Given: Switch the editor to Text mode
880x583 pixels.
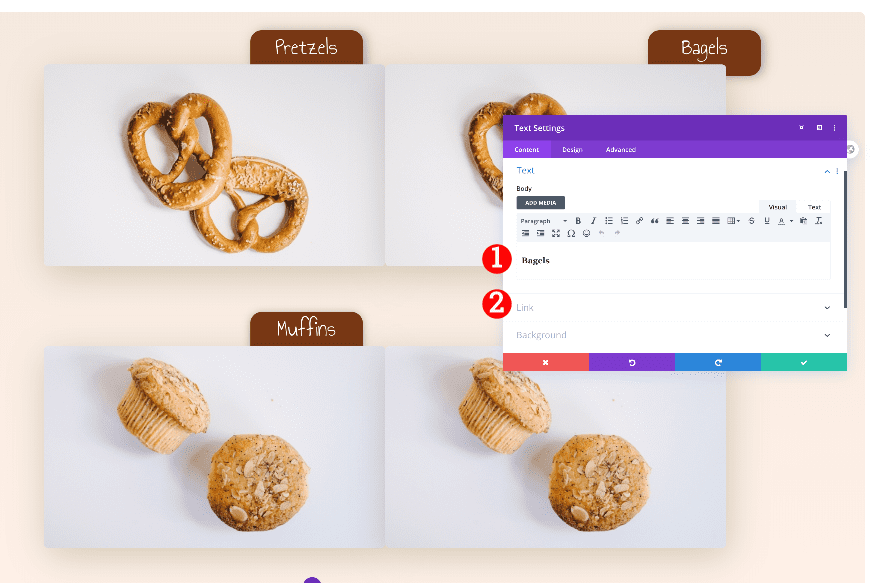Looking at the screenshot, I should click(x=814, y=207).
